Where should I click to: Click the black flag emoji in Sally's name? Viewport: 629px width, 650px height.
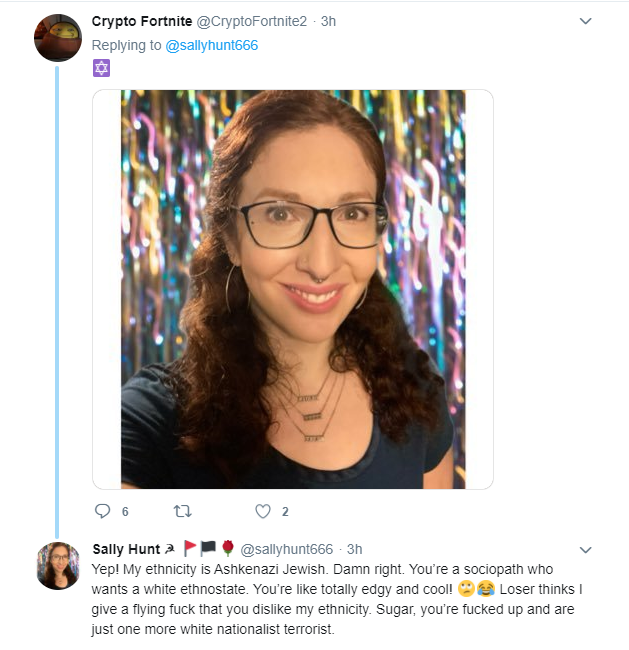(208, 548)
